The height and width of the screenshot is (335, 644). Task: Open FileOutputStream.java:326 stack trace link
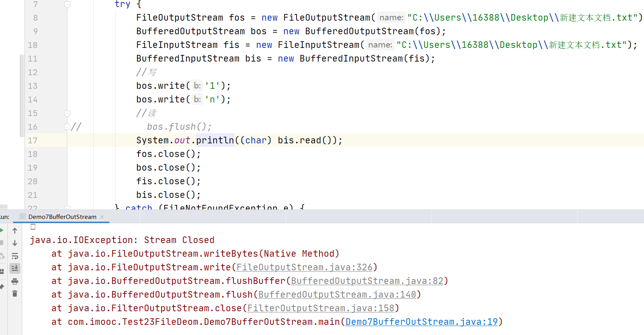tap(304, 267)
